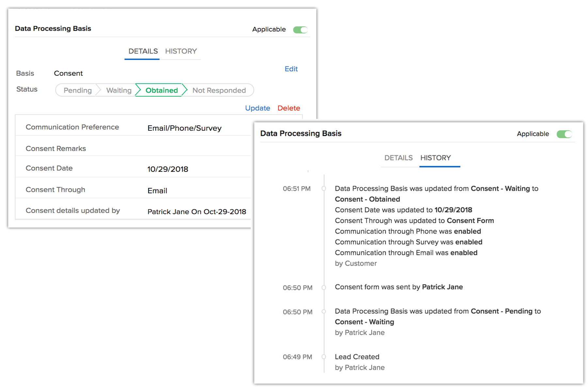Click the Consent Date value 10/29/2018

pos(167,169)
